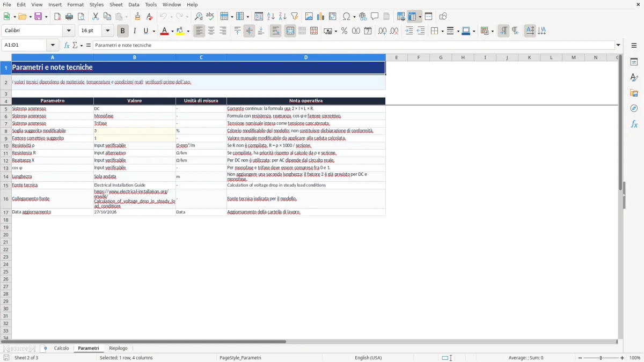Apply the red font color
This screenshot has width=644, height=362.
point(164,31)
